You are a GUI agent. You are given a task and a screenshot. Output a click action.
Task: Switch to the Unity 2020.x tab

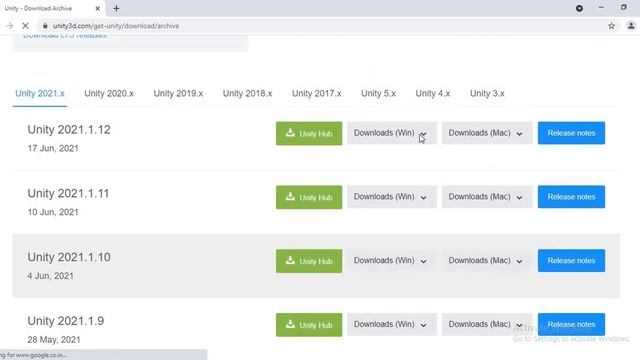pos(109,93)
